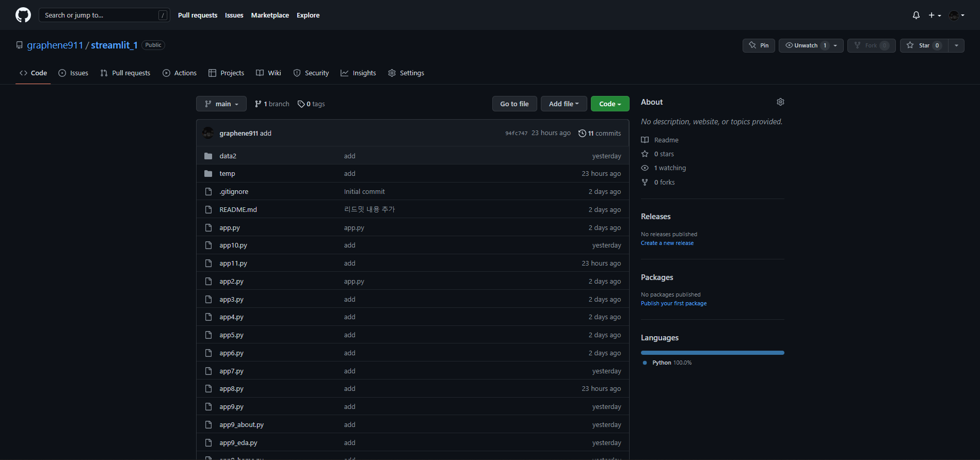Open the Unwatch dropdown arrow
Screen dimensions: 980x460
[836, 45]
